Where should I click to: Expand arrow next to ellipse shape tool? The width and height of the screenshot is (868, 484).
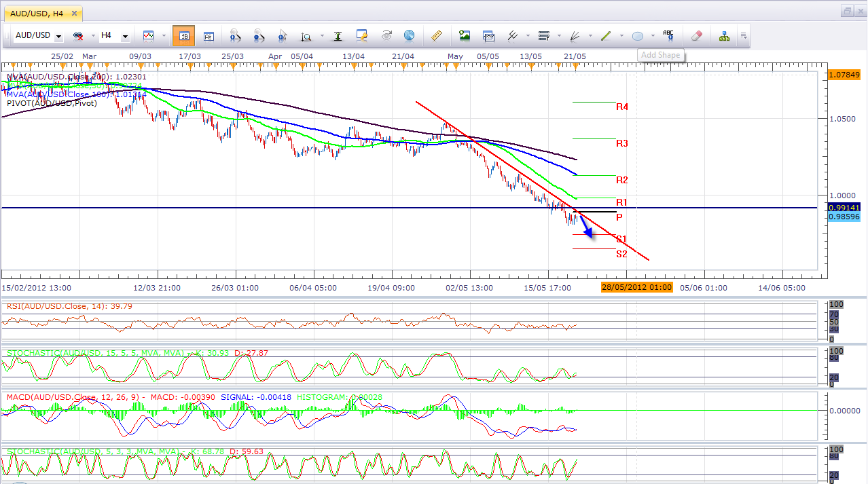(653, 36)
